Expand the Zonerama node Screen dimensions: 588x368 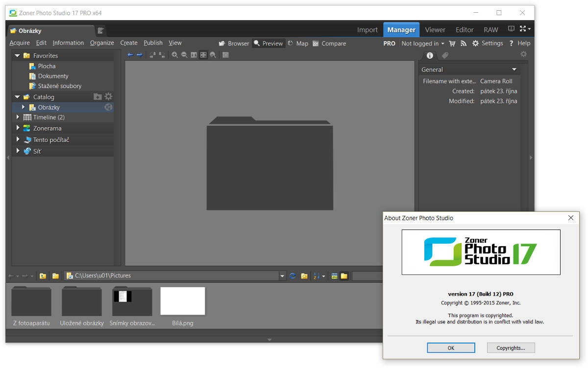[18, 128]
